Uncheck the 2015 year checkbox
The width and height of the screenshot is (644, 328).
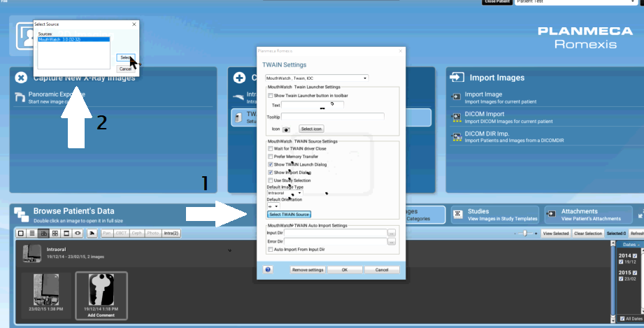635,273
